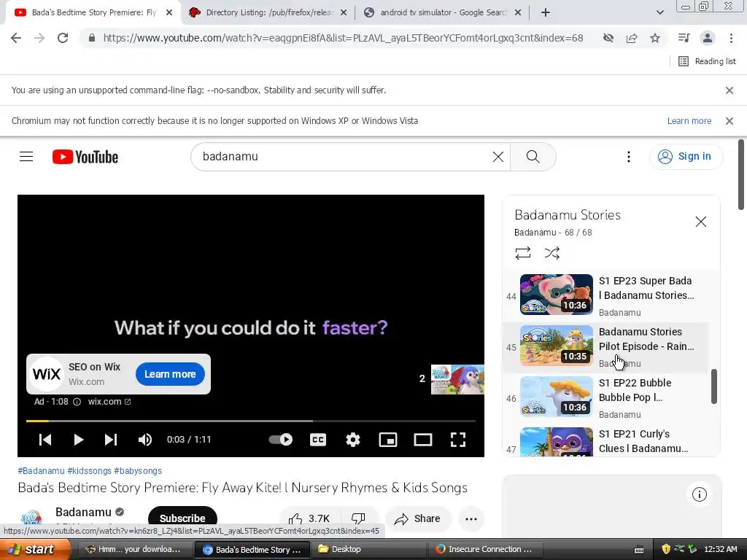Play the video
Screen dimensions: 747x560
pos(79,440)
